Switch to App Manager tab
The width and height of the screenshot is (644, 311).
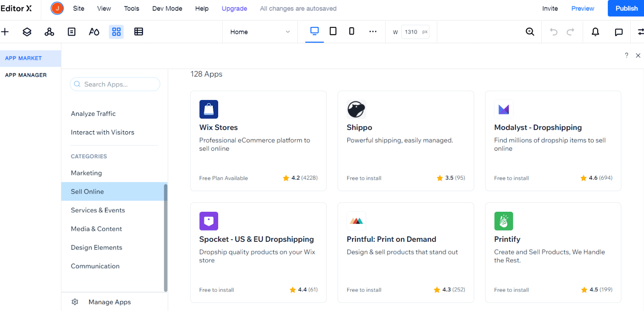tap(26, 75)
